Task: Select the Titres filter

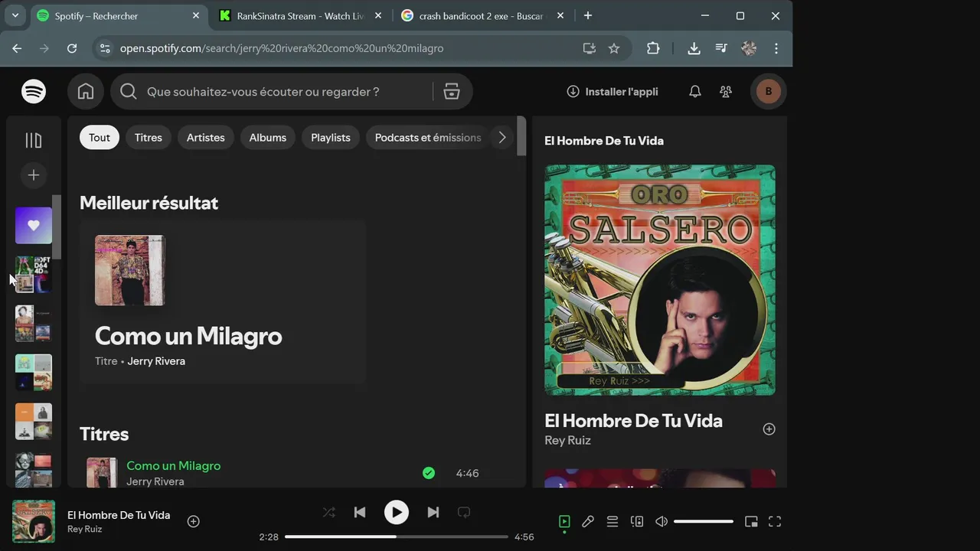Action: 149,138
